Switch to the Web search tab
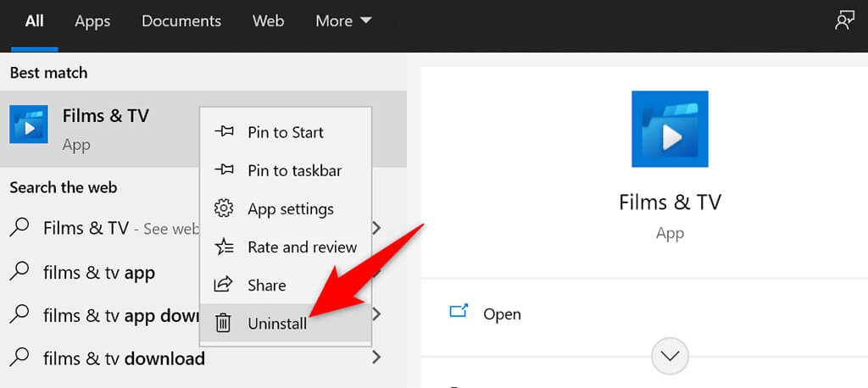 pos(268,21)
